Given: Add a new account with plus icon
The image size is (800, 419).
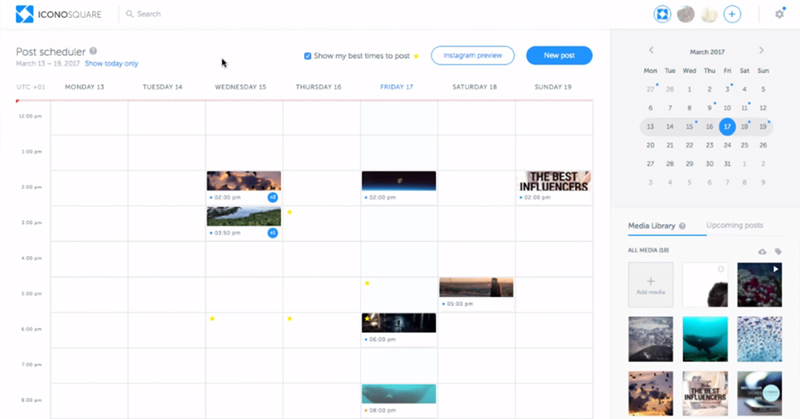Looking at the screenshot, I should coord(732,14).
